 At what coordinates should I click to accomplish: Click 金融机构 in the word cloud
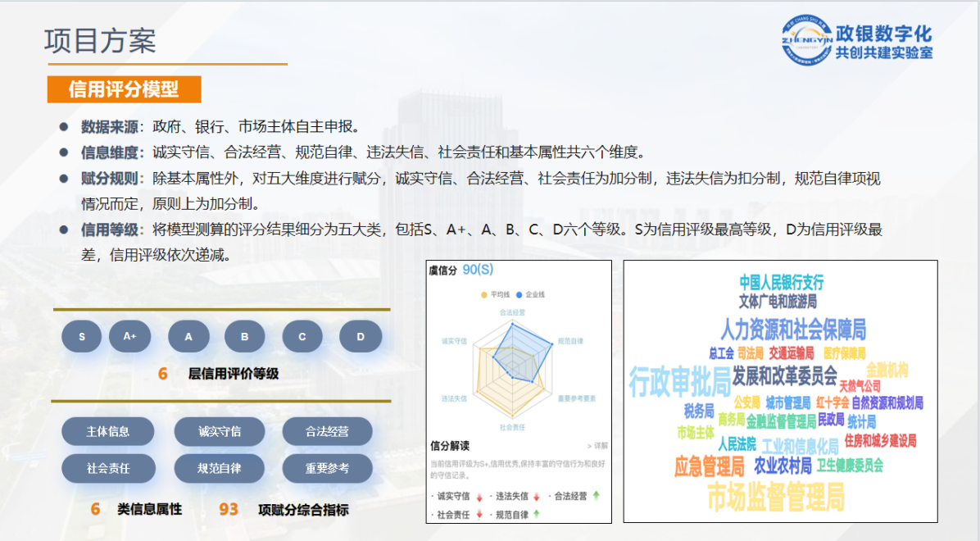pyautogui.click(x=887, y=371)
